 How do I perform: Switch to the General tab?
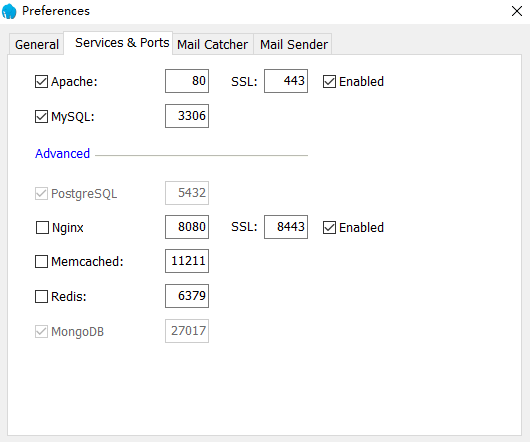[x=37, y=44]
